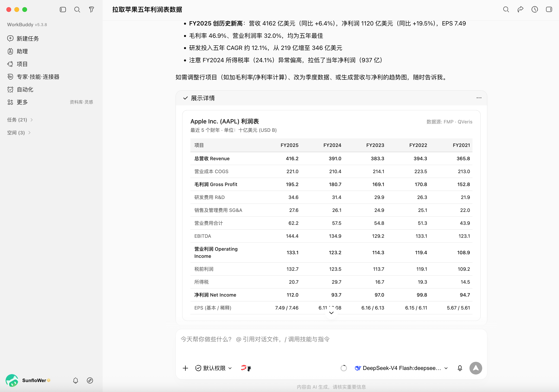Click the filter funnel icon in sidebar
This screenshot has height=392, width=559.
point(92,10)
